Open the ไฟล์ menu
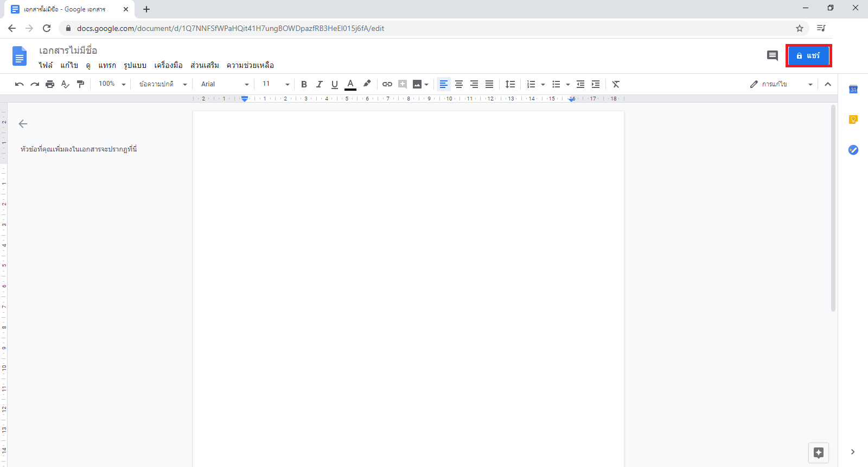 tap(46, 65)
